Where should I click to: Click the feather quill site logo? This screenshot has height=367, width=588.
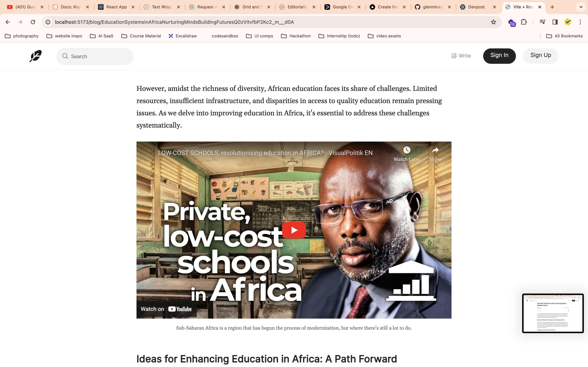coord(36,56)
